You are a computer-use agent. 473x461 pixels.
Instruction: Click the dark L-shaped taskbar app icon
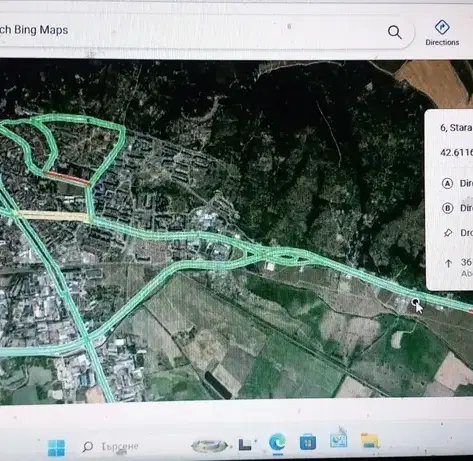245,444
